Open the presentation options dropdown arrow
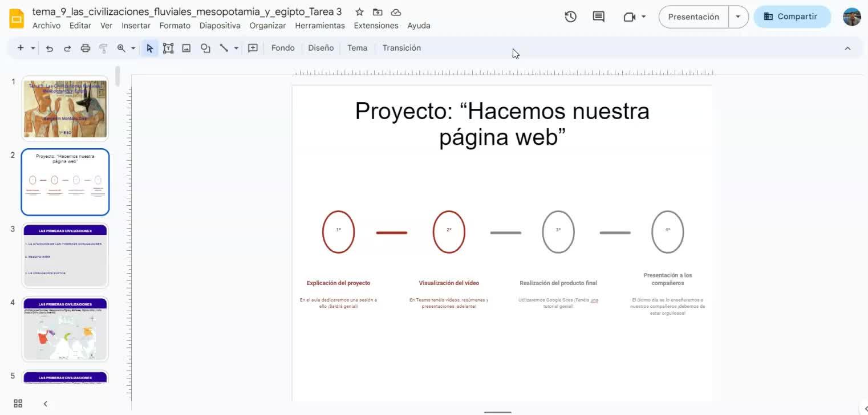Screen dimensions: 868x415 click(738, 17)
